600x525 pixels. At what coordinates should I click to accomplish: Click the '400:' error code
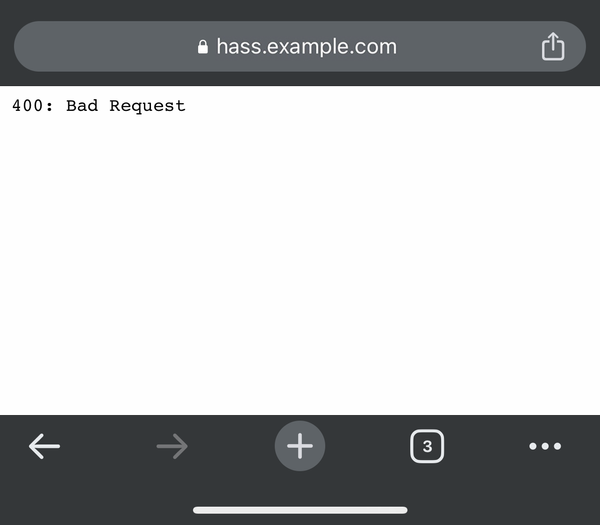click(x=33, y=106)
